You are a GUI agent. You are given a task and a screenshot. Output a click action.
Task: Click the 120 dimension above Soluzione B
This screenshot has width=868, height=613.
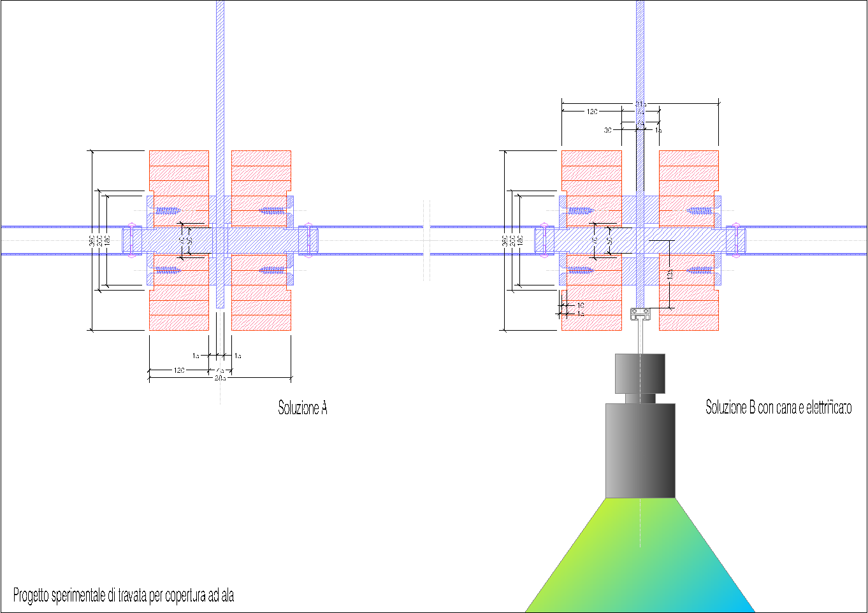592,112
